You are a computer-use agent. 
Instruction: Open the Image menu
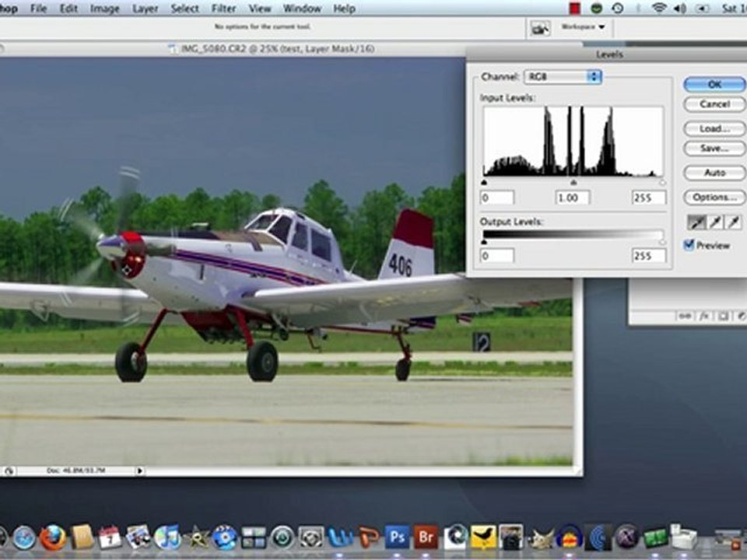pos(105,9)
